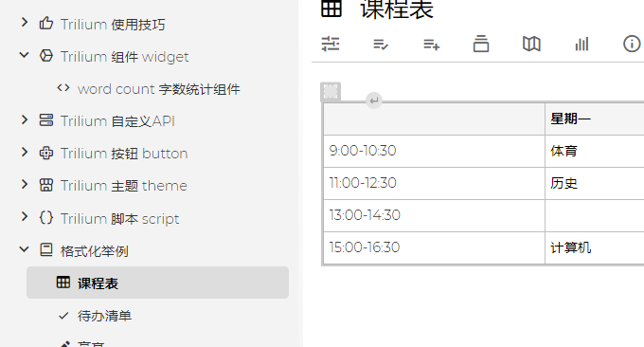The width and height of the screenshot is (644, 347).
Task: Show the bar chart icon in ribbon
Action: [581, 44]
